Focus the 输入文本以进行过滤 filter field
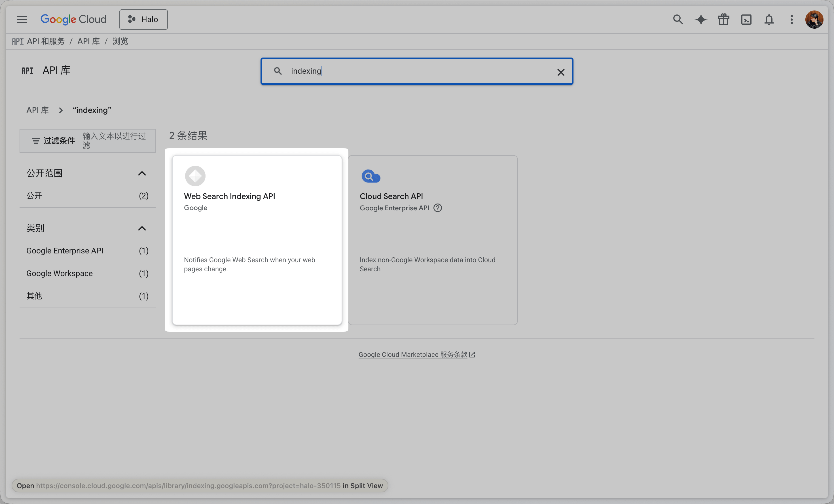The image size is (834, 504). 115,141
